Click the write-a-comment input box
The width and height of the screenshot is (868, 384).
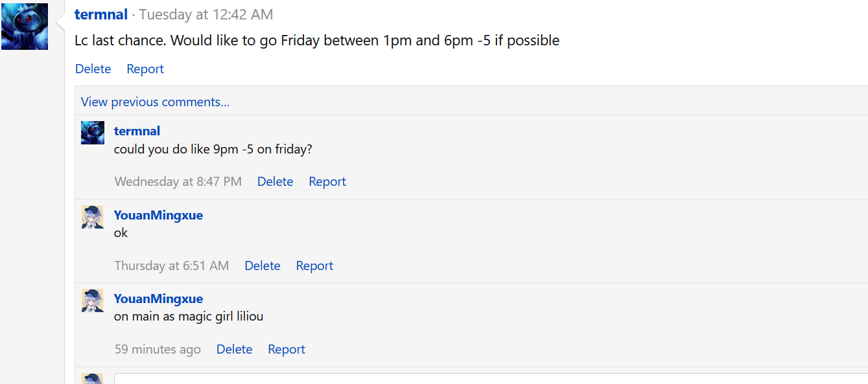click(486, 378)
